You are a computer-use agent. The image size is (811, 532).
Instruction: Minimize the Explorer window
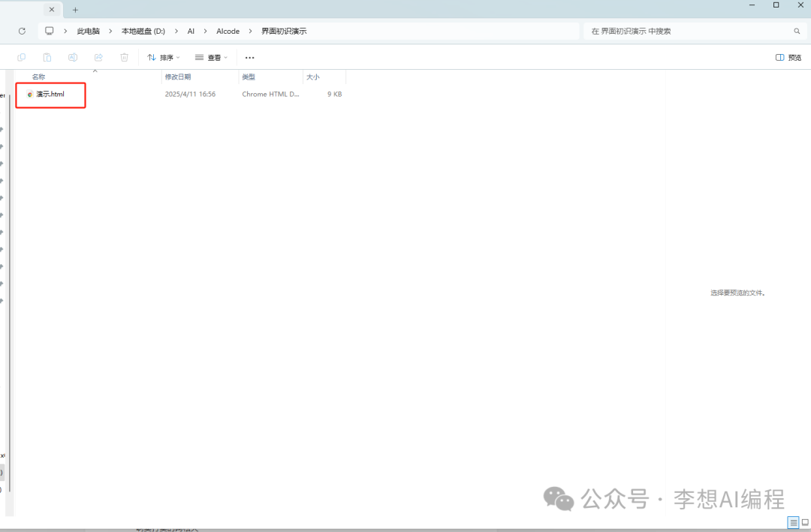tap(752, 5)
